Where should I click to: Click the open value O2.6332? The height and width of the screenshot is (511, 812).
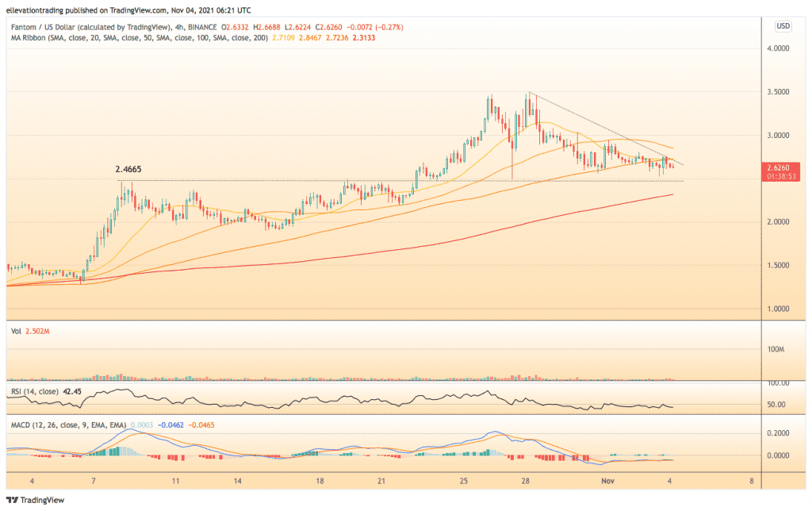[x=235, y=27]
